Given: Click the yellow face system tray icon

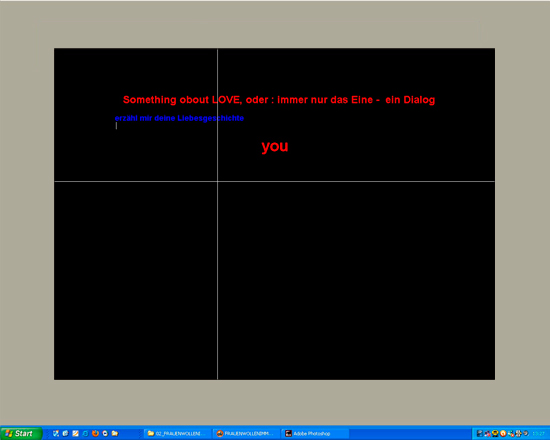Looking at the screenshot, I should point(495,434).
